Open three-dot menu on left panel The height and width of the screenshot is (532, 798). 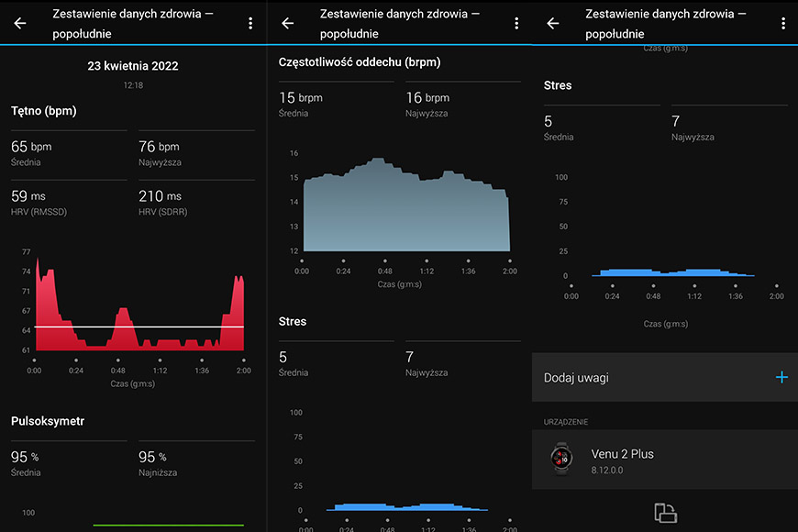point(250,23)
